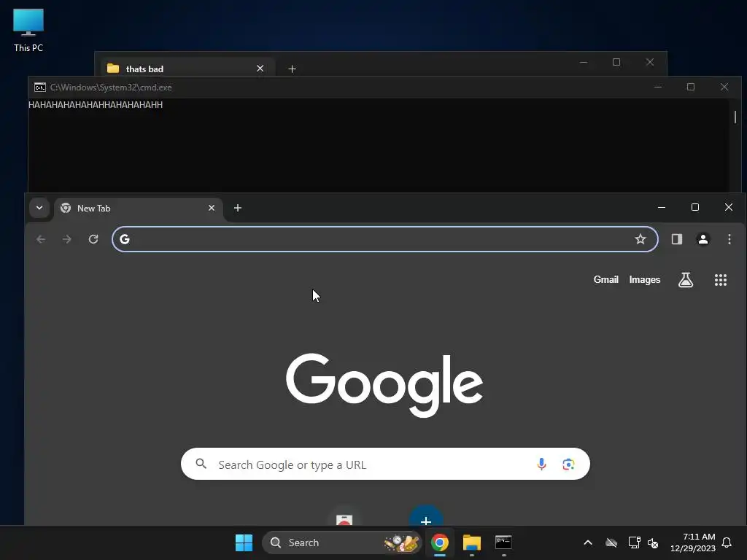Switch to the New Tab tab
747x560 pixels.
pyautogui.click(x=138, y=208)
